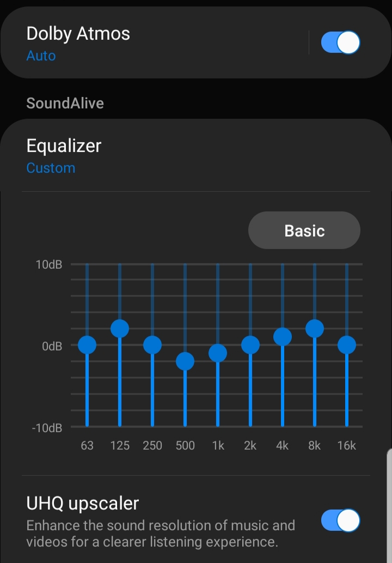This screenshot has width=392, height=563.
Task: Tap the 8k frequency label
Action: click(315, 445)
